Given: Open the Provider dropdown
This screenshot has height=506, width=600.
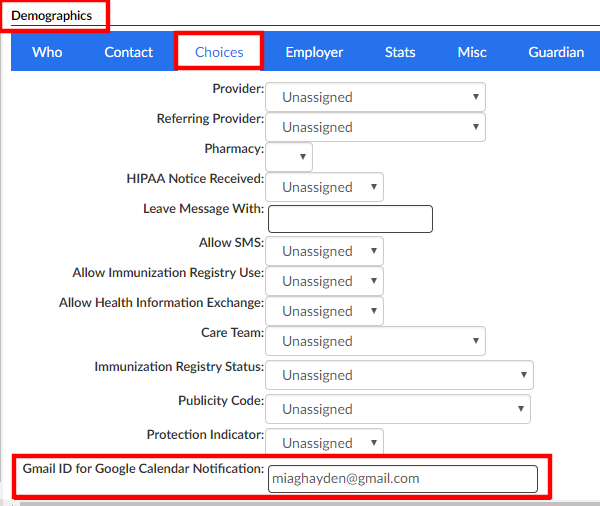Looking at the screenshot, I should click(x=375, y=97).
